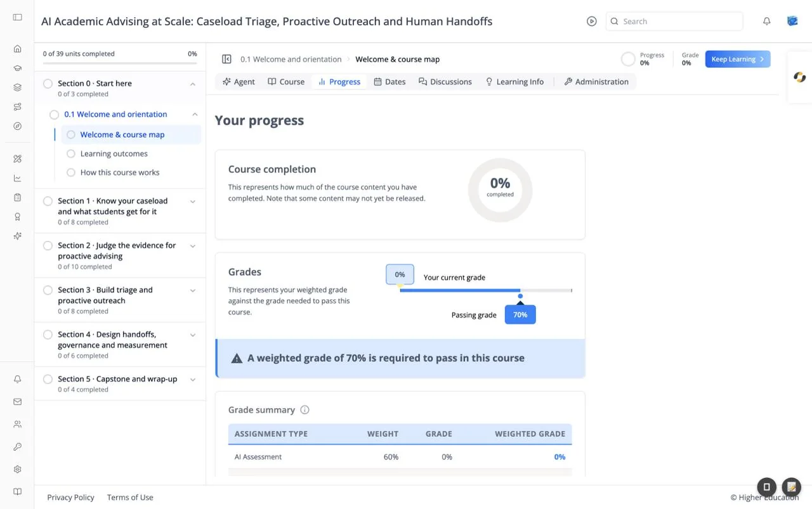The height and width of the screenshot is (509, 812).
Task: Open the Terms of Use link
Action: (x=130, y=498)
